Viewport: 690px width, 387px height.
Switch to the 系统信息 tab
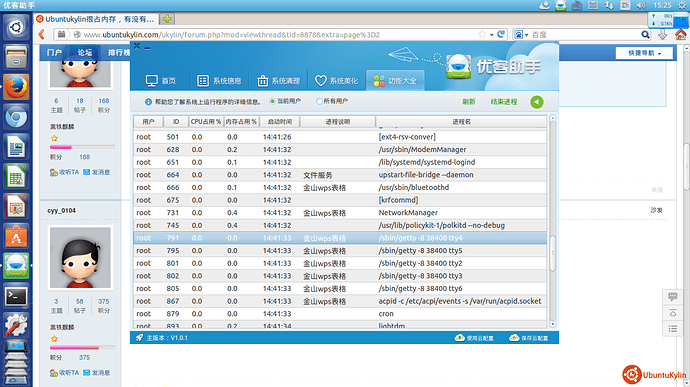tap(219, 81)
